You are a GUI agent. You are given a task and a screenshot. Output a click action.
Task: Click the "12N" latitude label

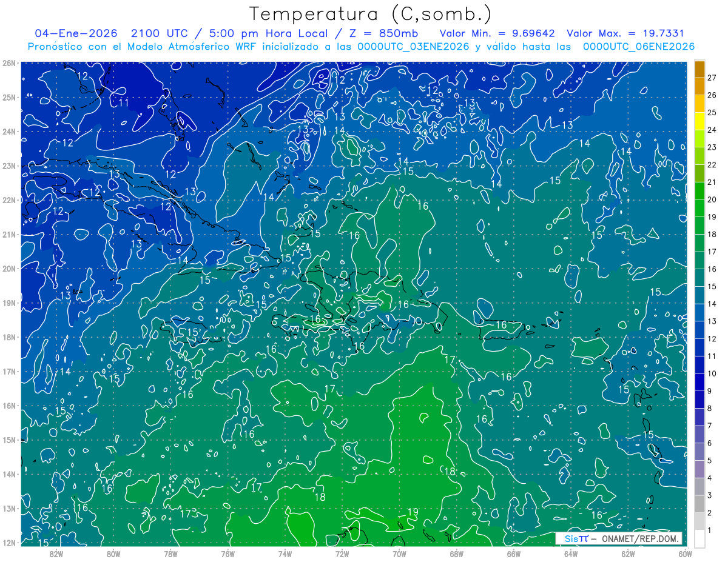[x=8, y=543]
